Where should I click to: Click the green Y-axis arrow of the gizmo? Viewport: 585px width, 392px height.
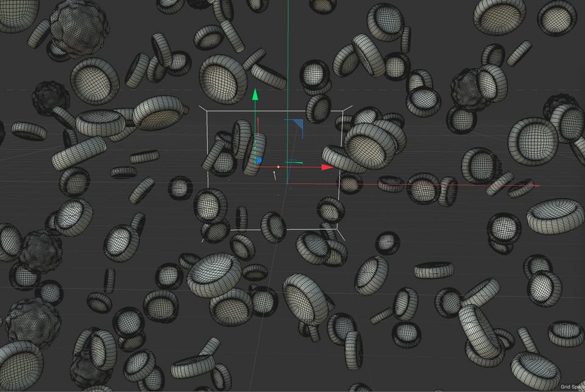tap(255, 95)
